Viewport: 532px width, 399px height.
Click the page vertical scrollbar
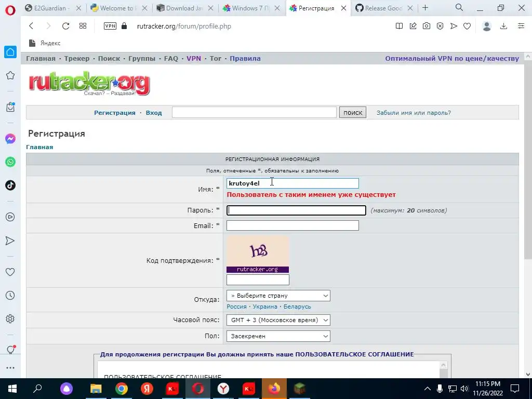coord(528,160)
